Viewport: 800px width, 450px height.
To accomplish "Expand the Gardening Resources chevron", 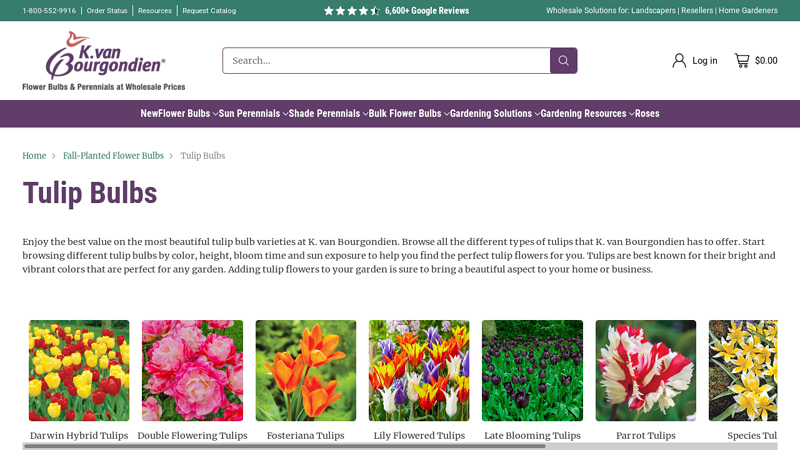I will [631, 114].
